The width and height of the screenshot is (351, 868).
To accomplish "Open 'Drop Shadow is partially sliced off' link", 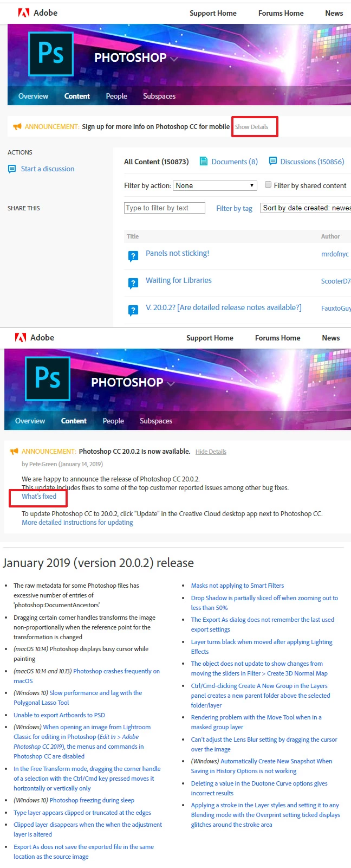I will (264, 603).
